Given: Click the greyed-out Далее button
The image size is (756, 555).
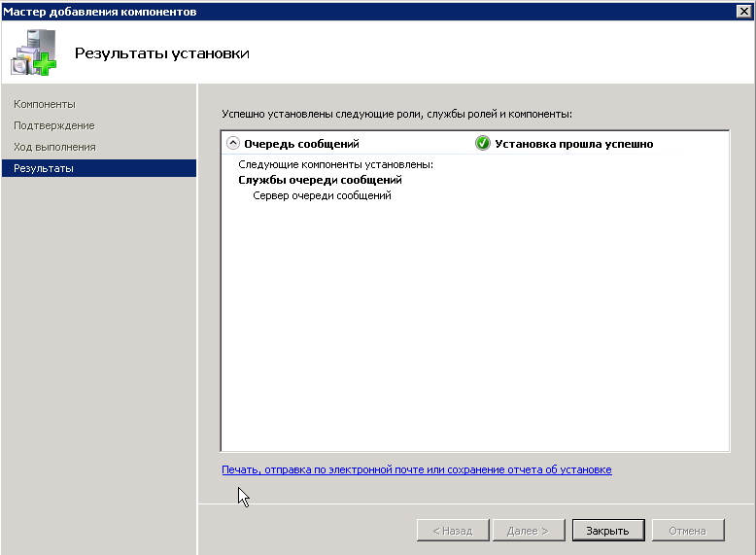Looking at the screenshot, I should (x=528, y=531).
